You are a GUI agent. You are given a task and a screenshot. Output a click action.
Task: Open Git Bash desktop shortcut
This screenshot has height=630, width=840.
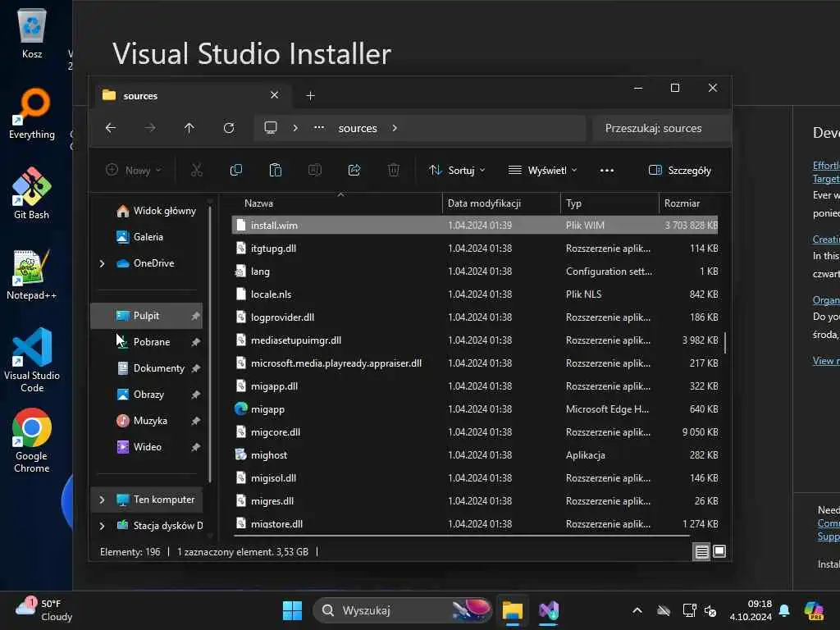(32, 194)
